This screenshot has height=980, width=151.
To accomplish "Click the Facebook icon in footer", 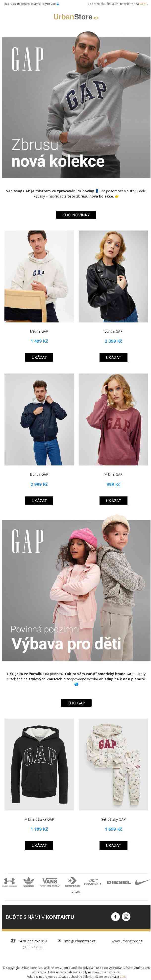I will tap(115, 917).
